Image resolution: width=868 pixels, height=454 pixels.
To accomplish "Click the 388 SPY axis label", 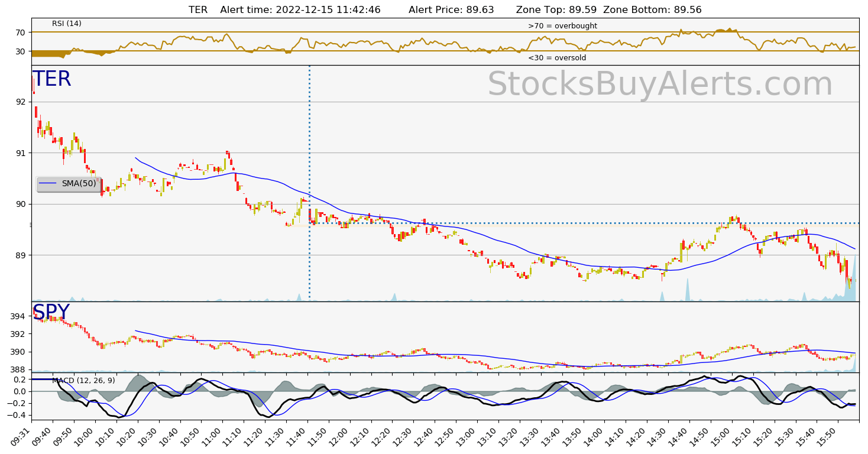I will [x=19, y=369].
